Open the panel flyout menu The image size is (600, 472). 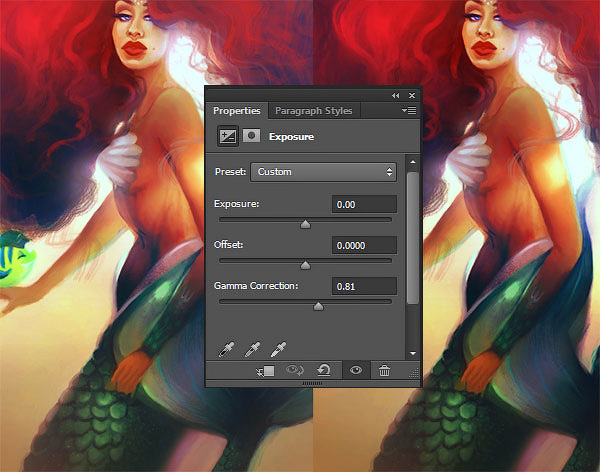click(409, 111)
